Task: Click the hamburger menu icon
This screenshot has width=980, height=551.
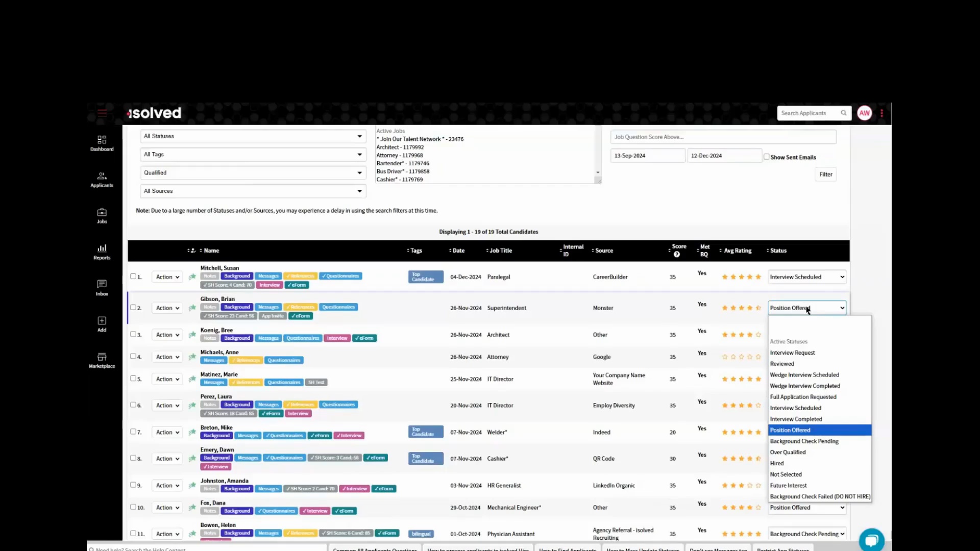Action: (102, 113)
